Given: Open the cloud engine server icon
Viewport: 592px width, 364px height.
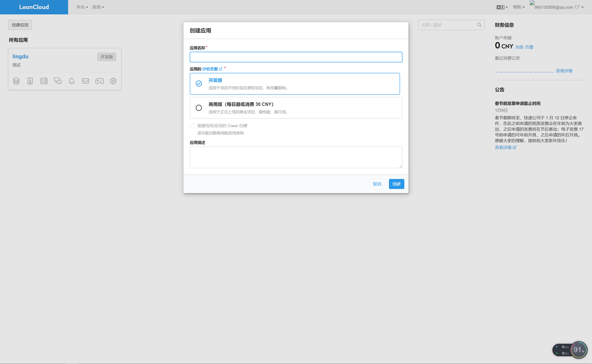Looking at the screenshot, I should tap(44, 81).
